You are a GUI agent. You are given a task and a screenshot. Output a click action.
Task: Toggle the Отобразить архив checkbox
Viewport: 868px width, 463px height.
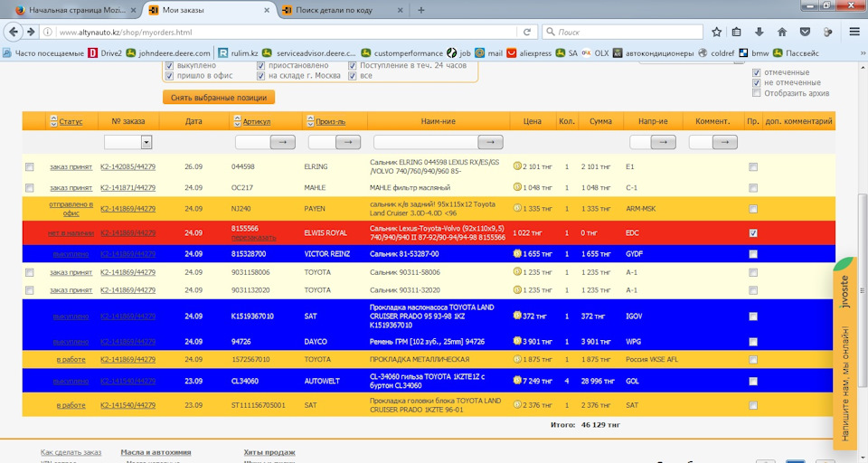(x=758, y=93)
